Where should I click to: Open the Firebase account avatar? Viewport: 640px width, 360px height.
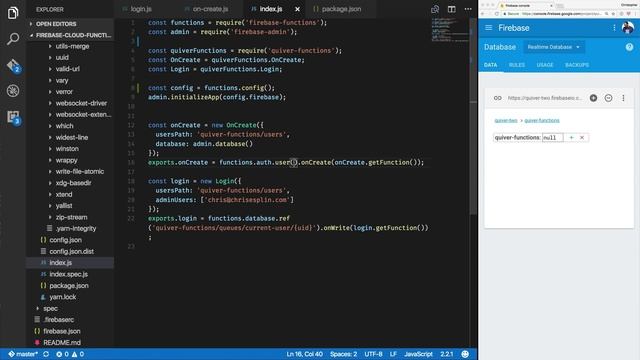tap(628, 28)
